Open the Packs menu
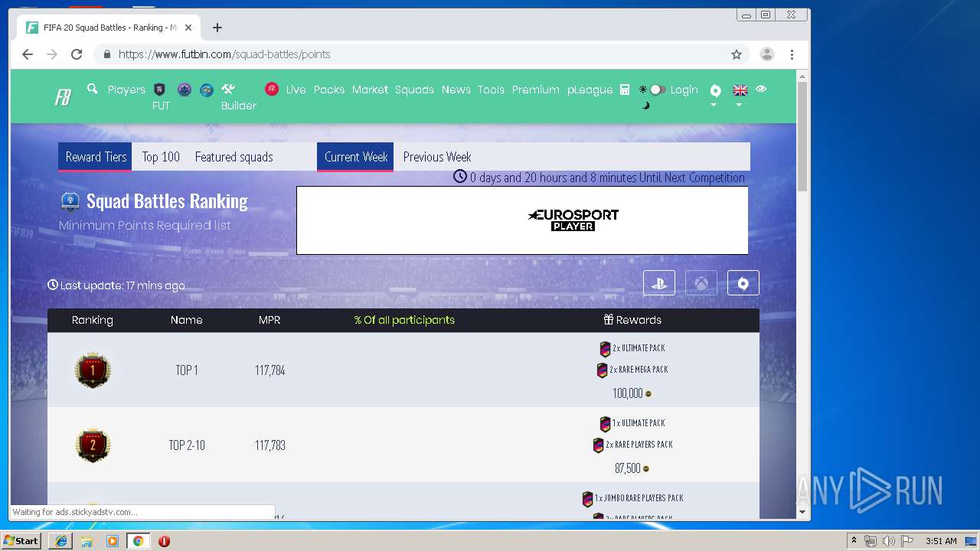 [x=329, y=90]
